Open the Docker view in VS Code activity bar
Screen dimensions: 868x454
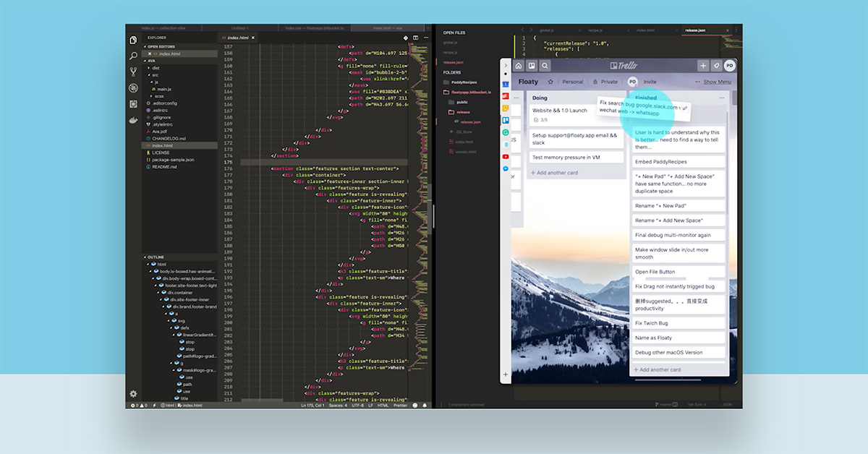134,120
